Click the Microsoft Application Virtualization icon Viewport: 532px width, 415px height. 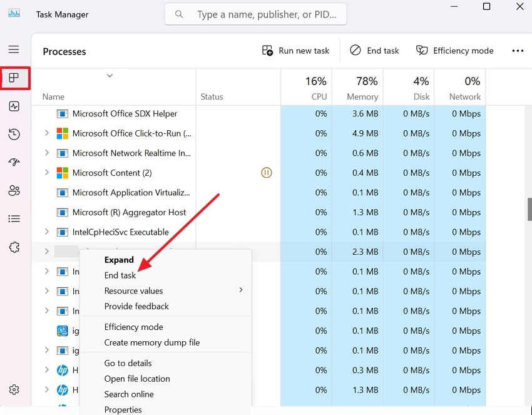click(x=63, y=193)
